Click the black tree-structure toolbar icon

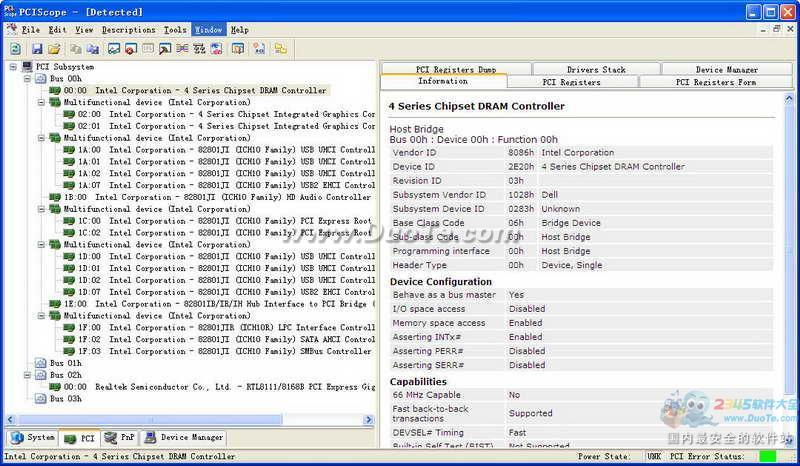[199, 48]
